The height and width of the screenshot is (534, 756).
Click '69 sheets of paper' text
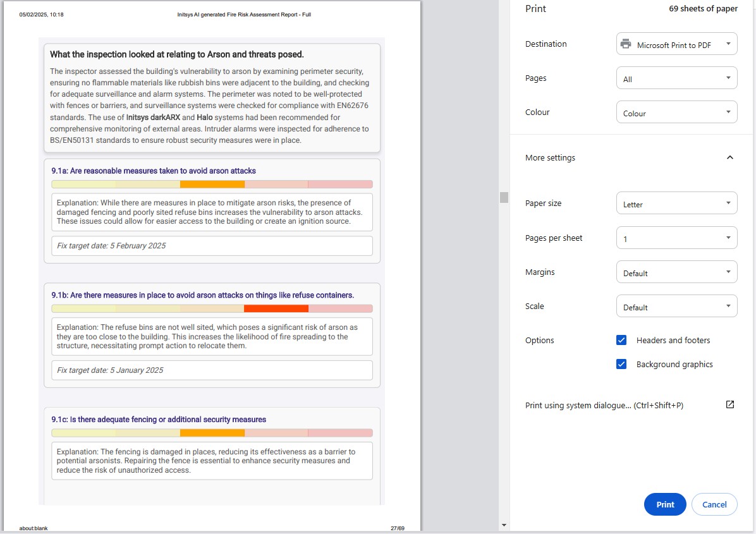pyautogui.click(x=703, y=9)
